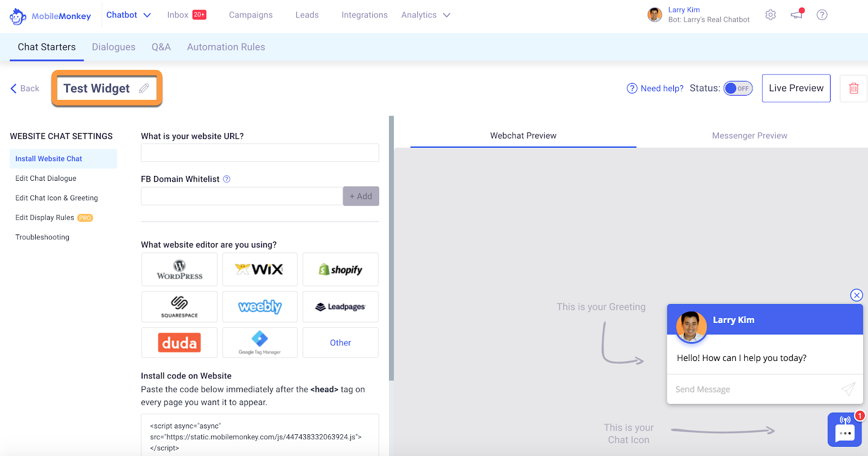Choose the Duda website editor
This screenshot has width=868, height=456.
(180, 343)
